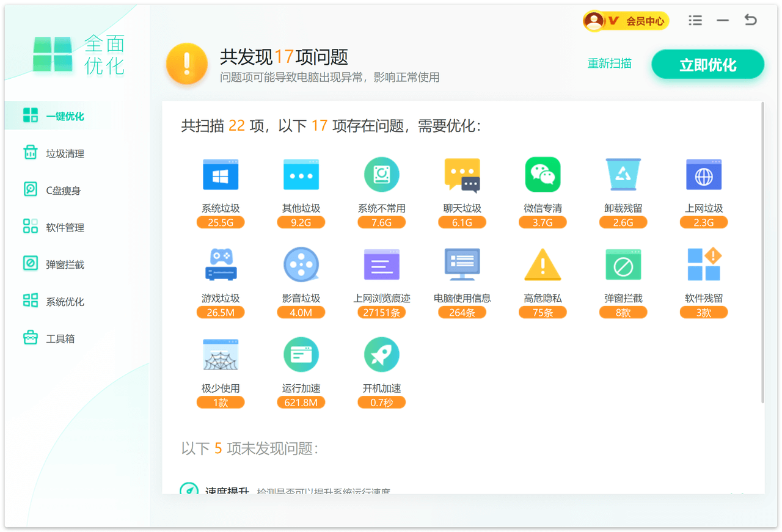Screen dimensions: 782x532
Task: Click the 开机加速 rocket icon
Action: tap(382, 354)
